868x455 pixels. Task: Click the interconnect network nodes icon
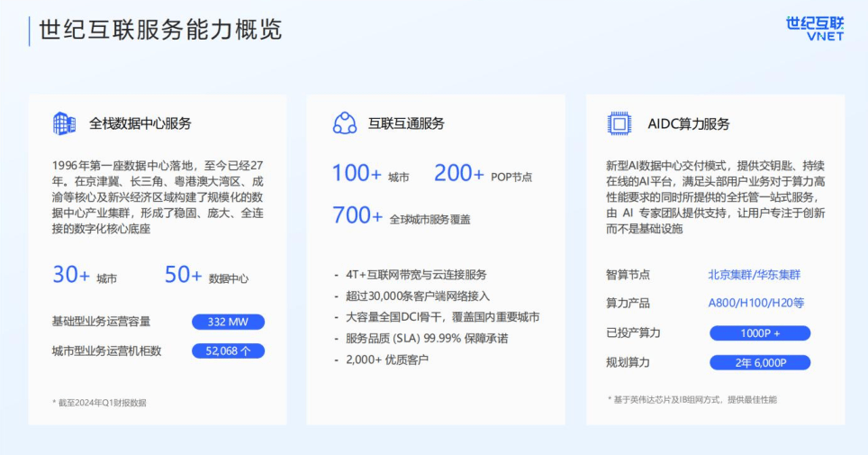click(345, 123)
